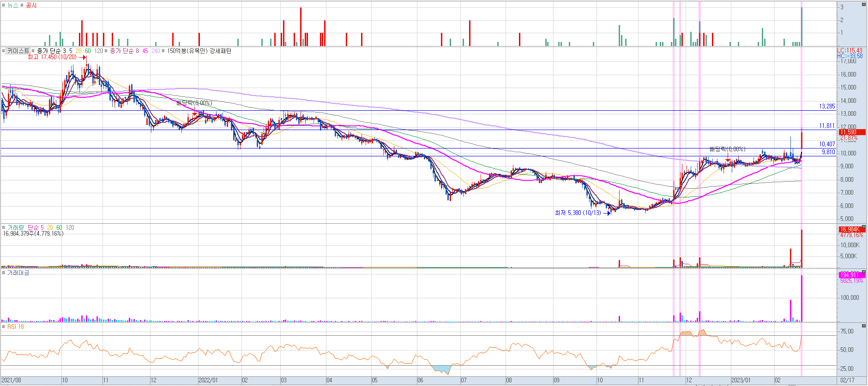868x386 pixels.
Task: Open the 뉴스 indicator label
Action: [13, 5]
